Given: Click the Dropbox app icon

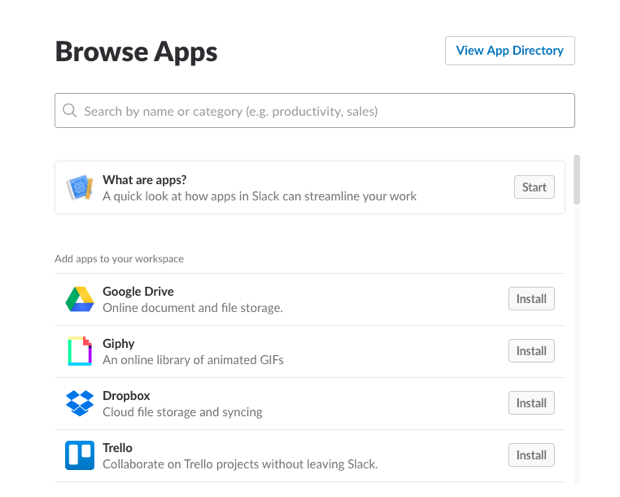Looking at the screenshot, I should tap(79, 403).
